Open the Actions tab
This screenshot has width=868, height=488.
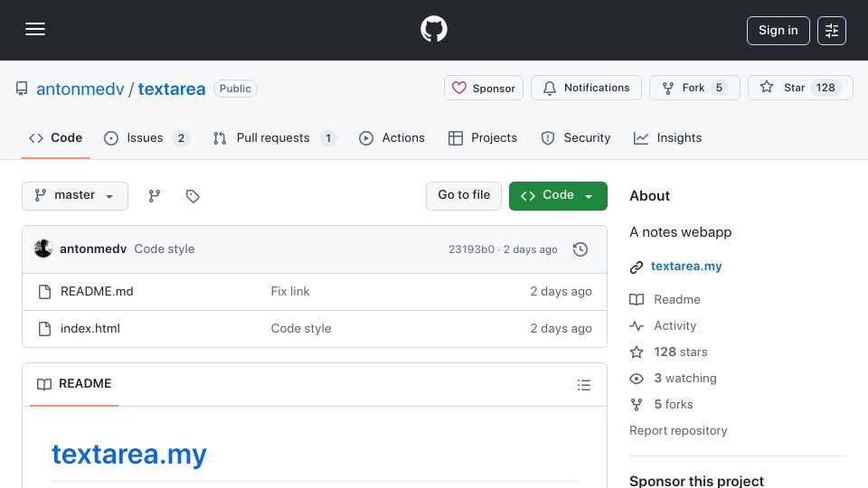(392, 137)
